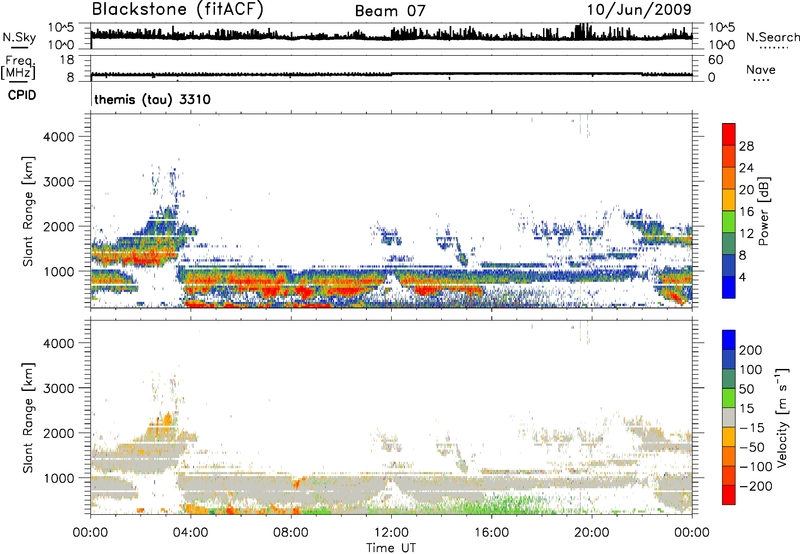800x554 pixels.
Task: Click the 'N.Search' legend label
Action: tap(772, 37)
